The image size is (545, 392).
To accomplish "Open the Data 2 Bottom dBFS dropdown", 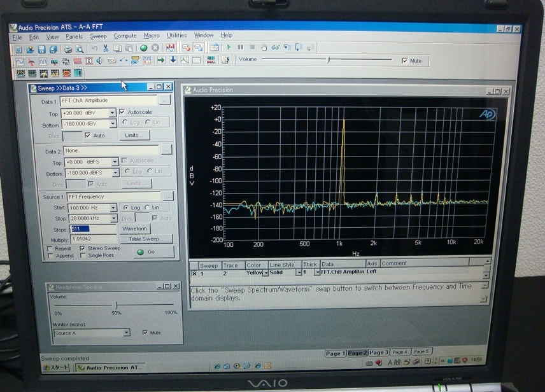I will point(115,172).
